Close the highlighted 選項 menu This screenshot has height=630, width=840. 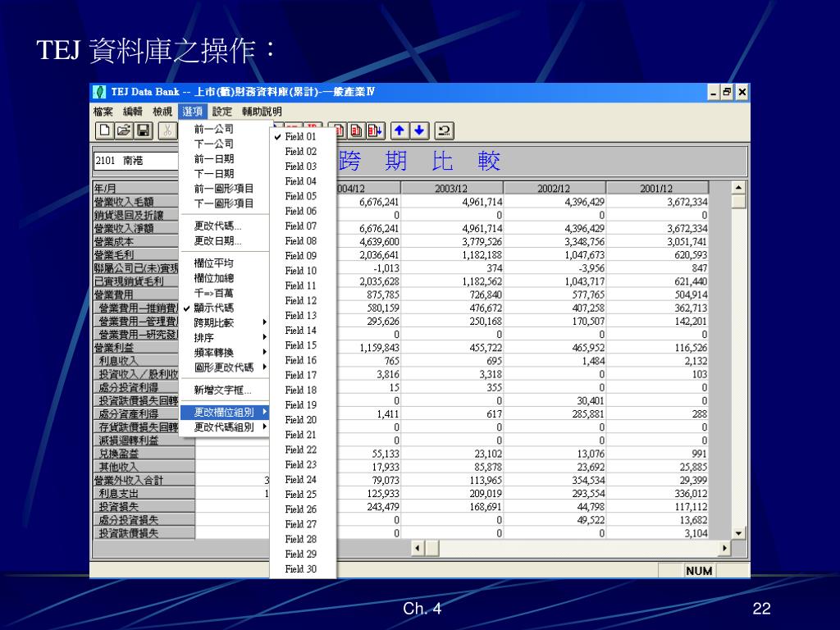coord(192,112)
